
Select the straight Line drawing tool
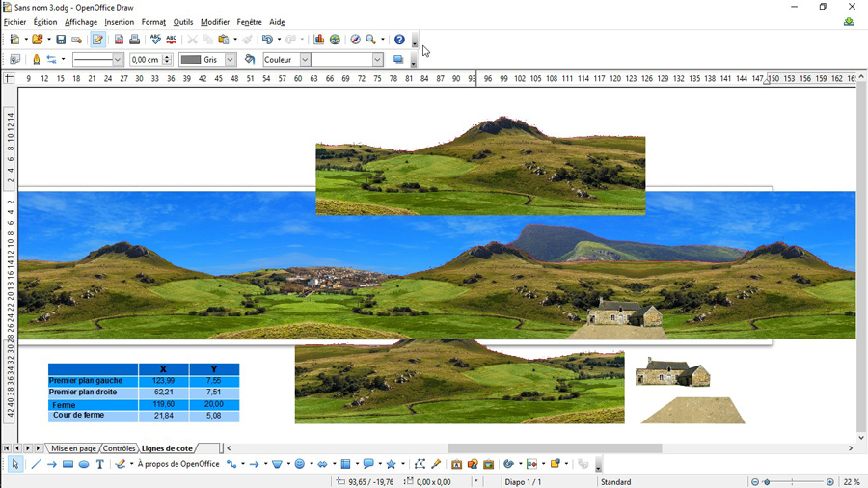(36, 464)
